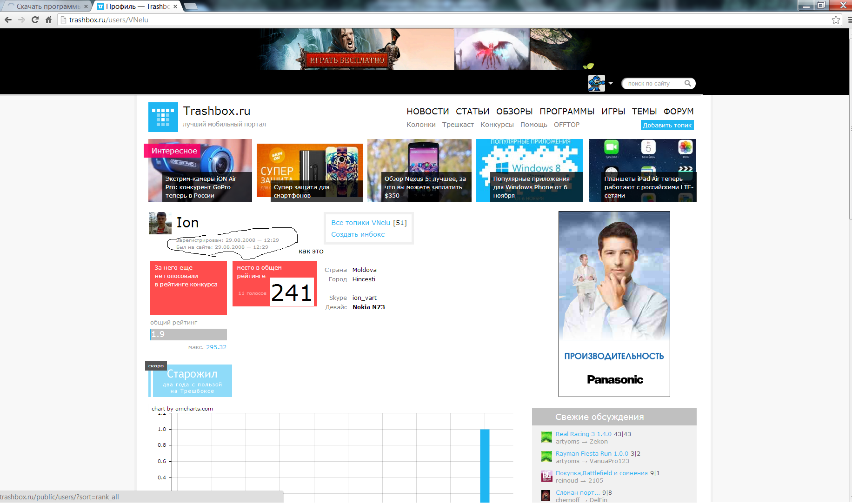The height and width of the screenshot is (504, 852).
Task: Click the 1.9 общий рейтинг bar
Action: [x=188, y=334]
